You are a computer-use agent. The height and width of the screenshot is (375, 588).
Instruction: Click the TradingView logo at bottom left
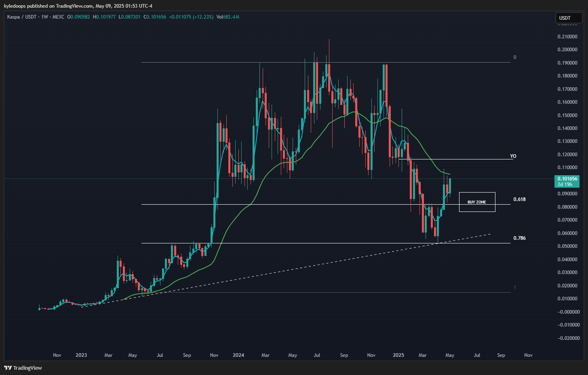[x=23, y=368]
